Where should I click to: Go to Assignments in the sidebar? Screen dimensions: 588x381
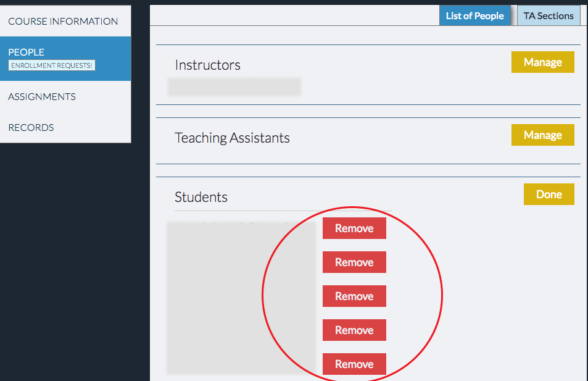(x=42, y=97)
